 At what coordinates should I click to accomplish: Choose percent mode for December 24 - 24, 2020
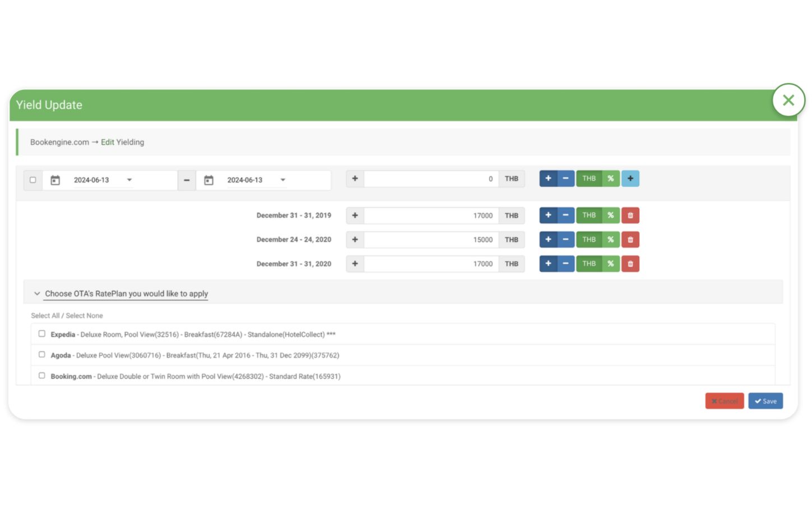tap(611, 240)
